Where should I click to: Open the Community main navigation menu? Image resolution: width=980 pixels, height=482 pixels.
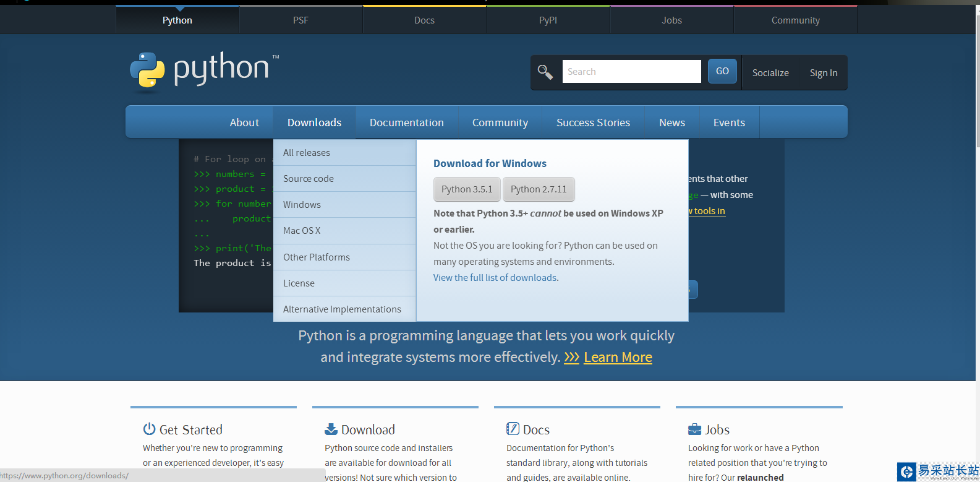click(500, 123)
